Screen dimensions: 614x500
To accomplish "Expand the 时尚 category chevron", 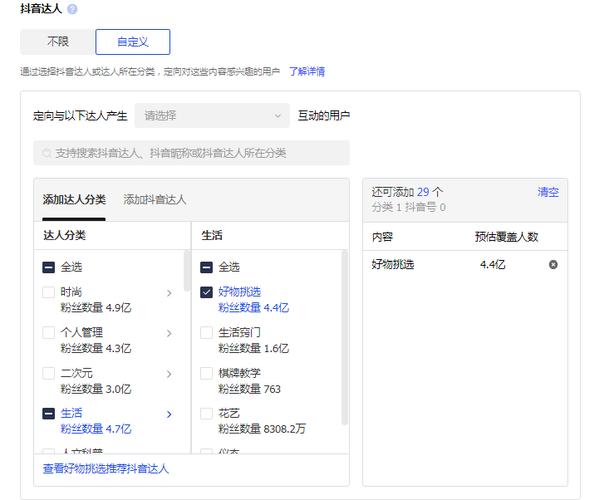I will [169, 293].
